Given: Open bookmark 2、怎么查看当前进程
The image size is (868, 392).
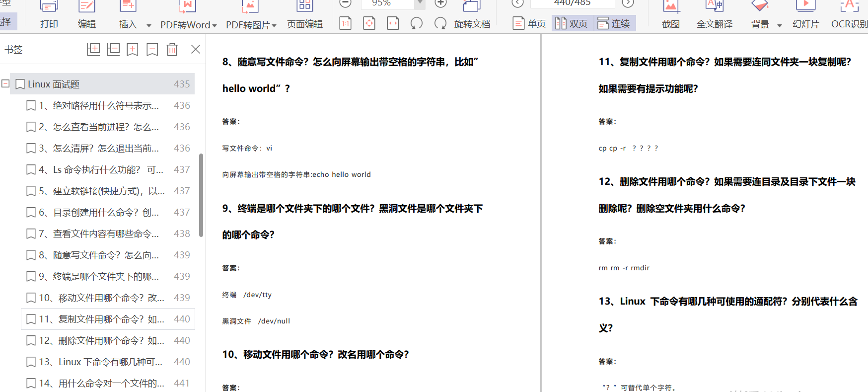Looking at the screenshot, I should pyautogui.click(x=108, y=127).
